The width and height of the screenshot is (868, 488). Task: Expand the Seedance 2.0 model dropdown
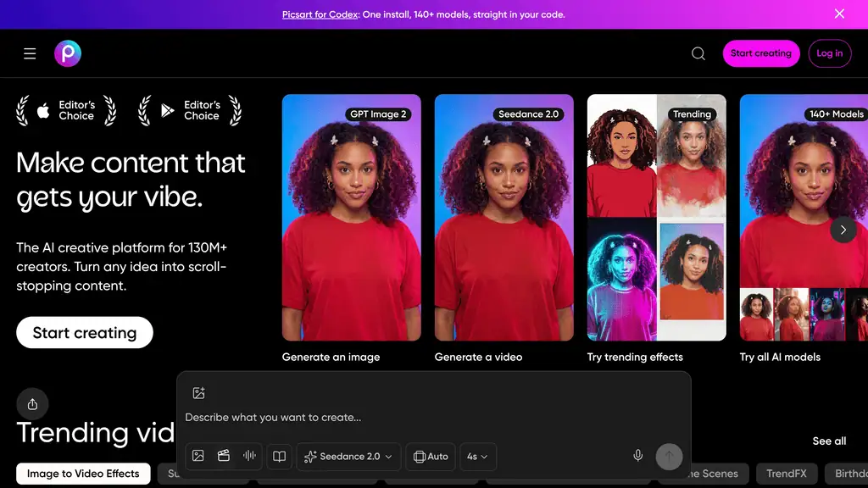348,457
